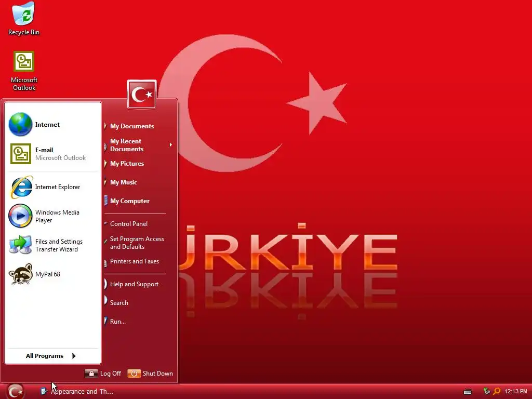Open Control Panel from Start menu

(129, 224)
